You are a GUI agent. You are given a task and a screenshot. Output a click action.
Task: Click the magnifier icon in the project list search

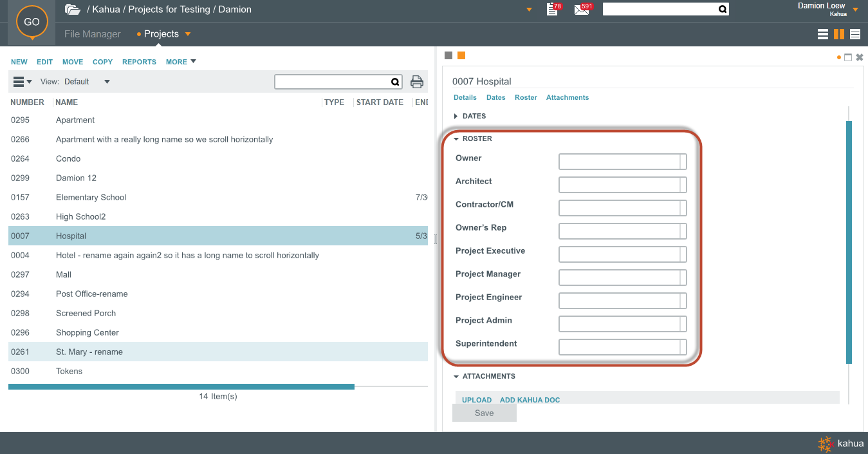click(x=395, y=82)
